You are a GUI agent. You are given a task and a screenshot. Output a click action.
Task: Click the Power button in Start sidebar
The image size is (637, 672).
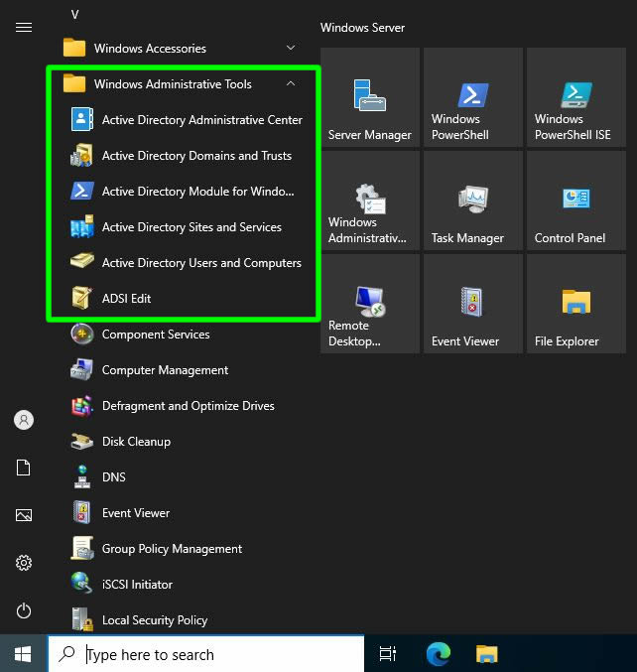pos(24,610)
